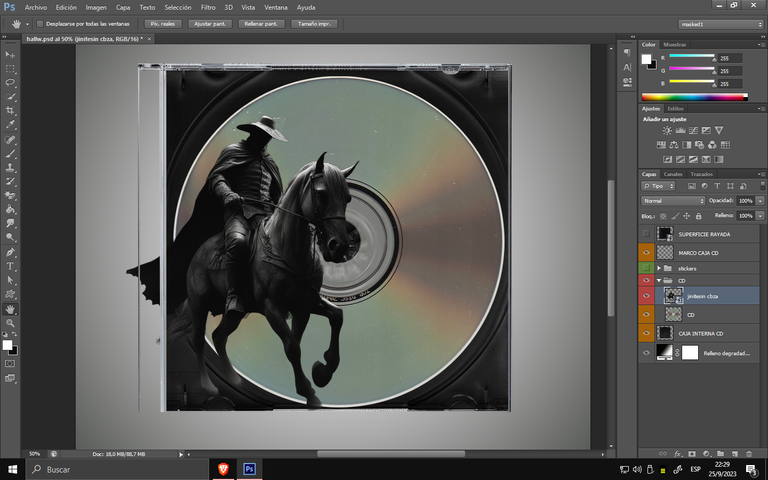Open the Capa menu
Screen dimensions: 768x480
[x=123, y=7]
